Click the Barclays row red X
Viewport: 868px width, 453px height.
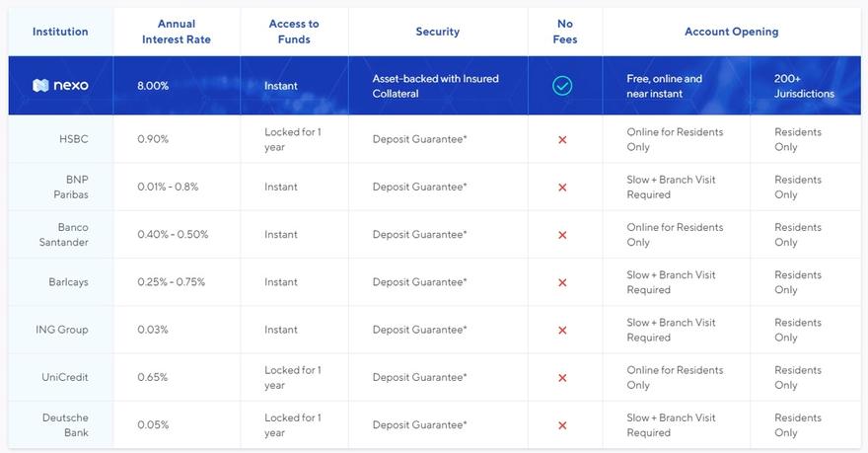(x=562, y=282)
